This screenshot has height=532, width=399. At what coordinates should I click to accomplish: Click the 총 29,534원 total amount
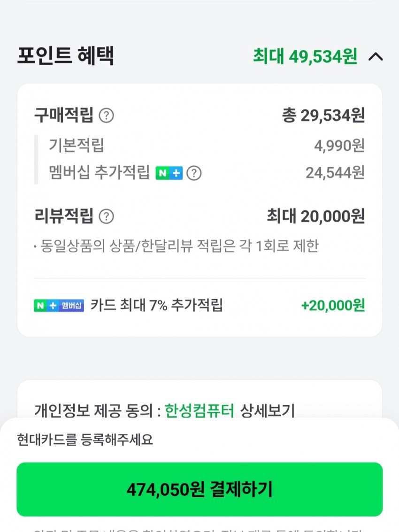[323, 115]
